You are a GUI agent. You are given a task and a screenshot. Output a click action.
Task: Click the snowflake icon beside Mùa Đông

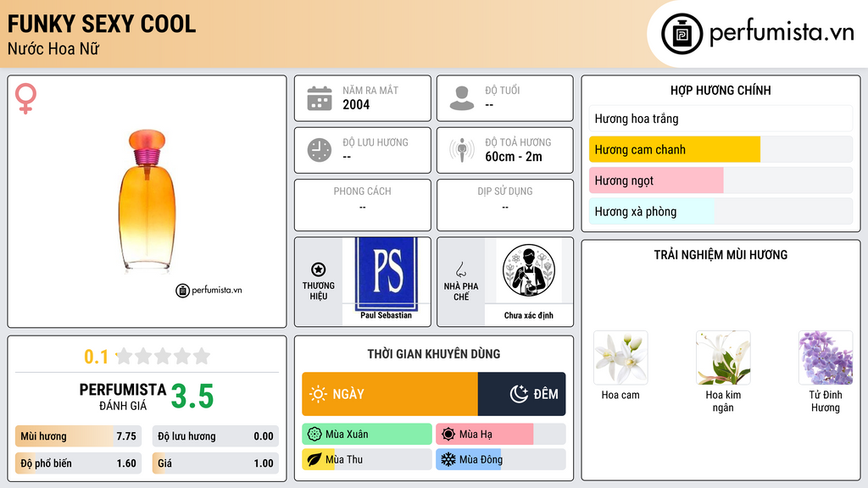(x=448, y=459)
